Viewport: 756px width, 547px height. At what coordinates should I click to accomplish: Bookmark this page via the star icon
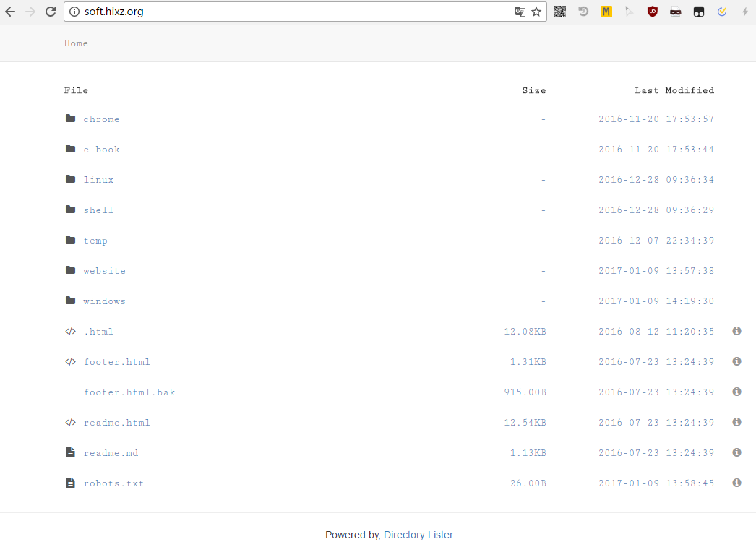point(536,12)
